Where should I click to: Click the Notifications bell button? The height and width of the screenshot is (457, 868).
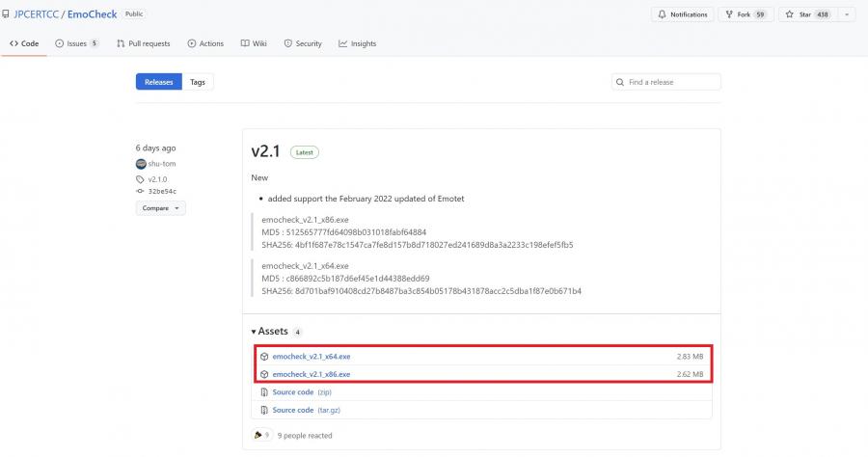point(683,14)
